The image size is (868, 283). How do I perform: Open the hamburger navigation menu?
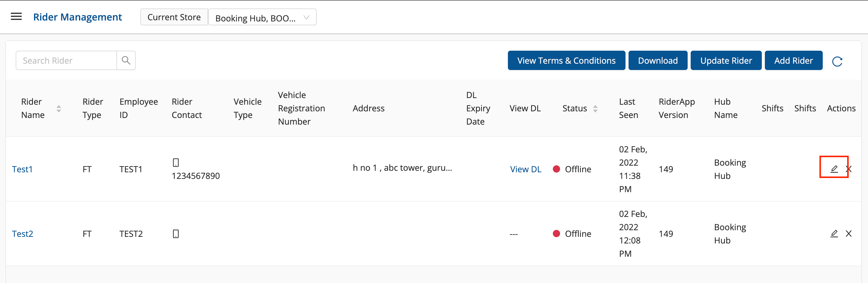pos(16,17)
